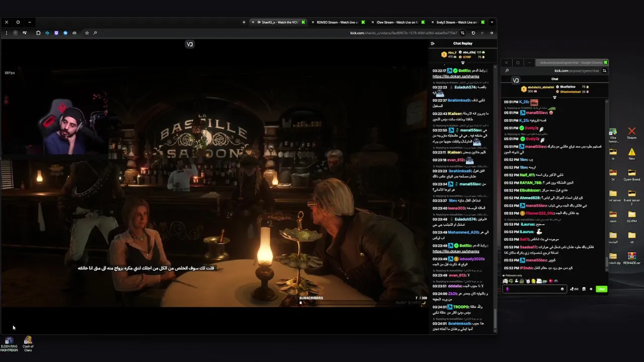
Task: Click username iKaiser at 03:22:43
Action: tap(455, 114)
